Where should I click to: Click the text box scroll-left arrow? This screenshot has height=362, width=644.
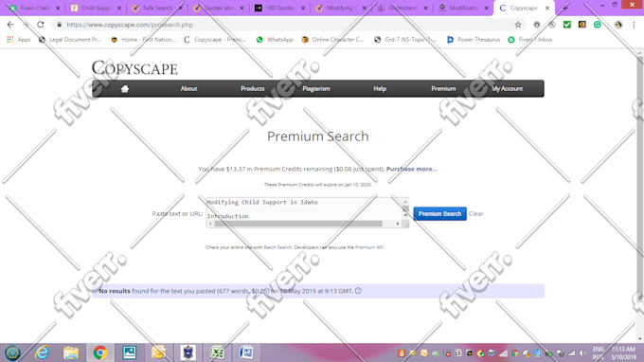click(x=210, y=224)
